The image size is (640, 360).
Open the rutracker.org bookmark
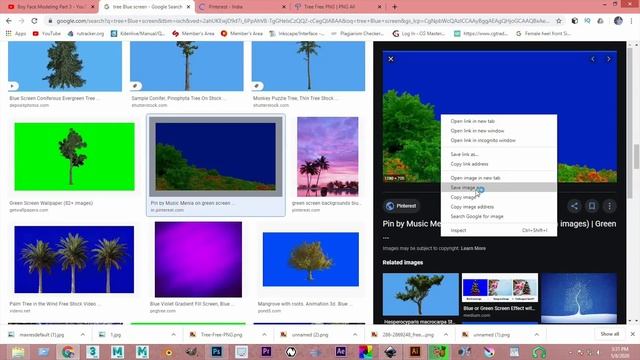(x=86, y=33)
